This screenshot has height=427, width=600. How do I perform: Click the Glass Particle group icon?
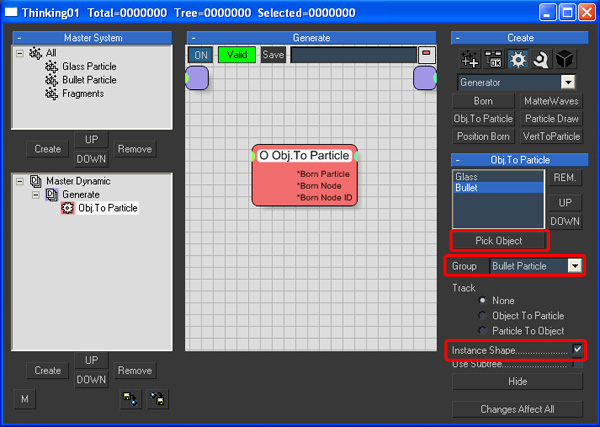click(x=52, y=67)
